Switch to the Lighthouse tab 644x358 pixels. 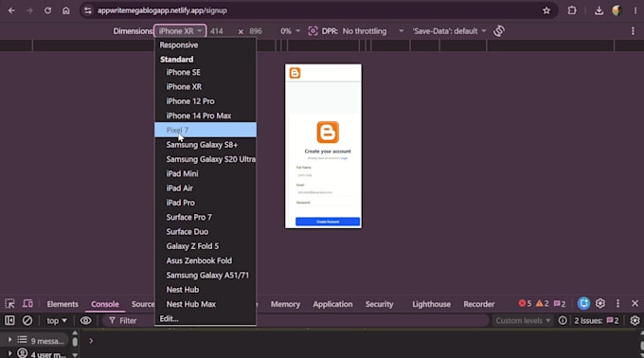point(431,304)
